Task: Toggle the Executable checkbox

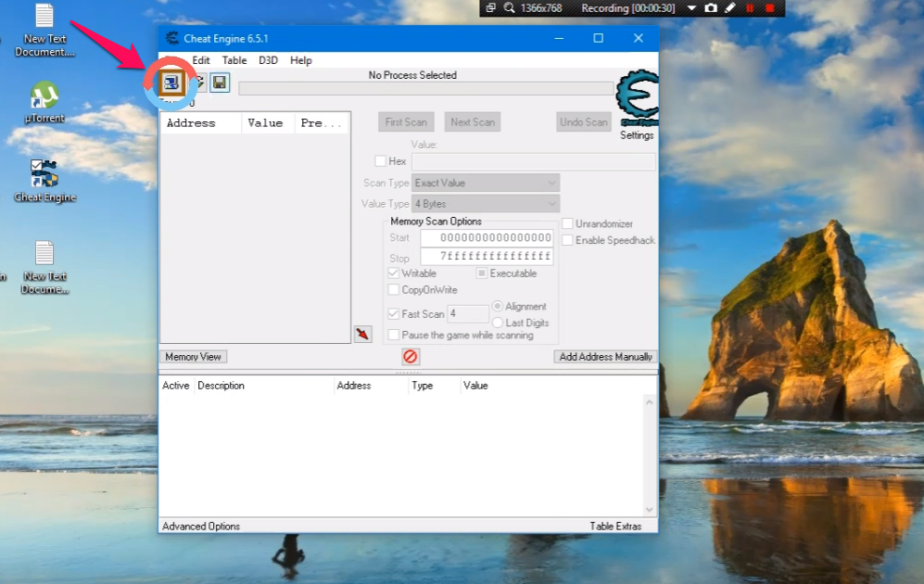Action: tap(481, 273)
